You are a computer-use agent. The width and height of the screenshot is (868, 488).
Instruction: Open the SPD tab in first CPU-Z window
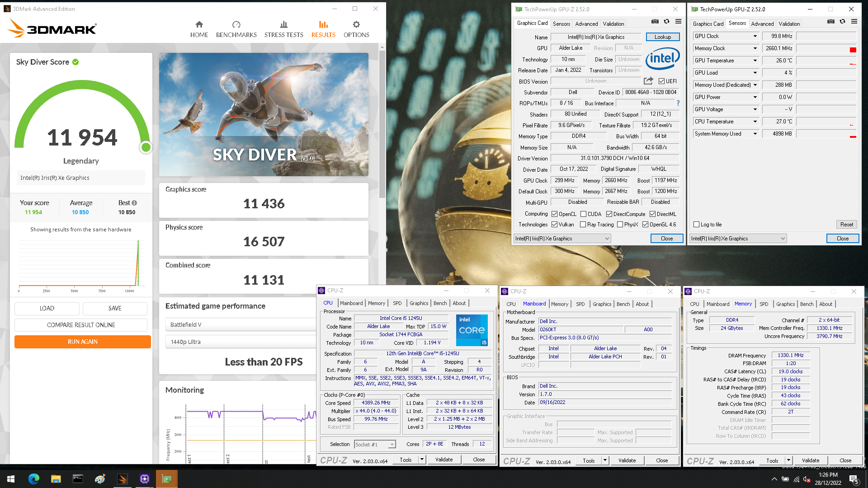click(x=397, y=303)
